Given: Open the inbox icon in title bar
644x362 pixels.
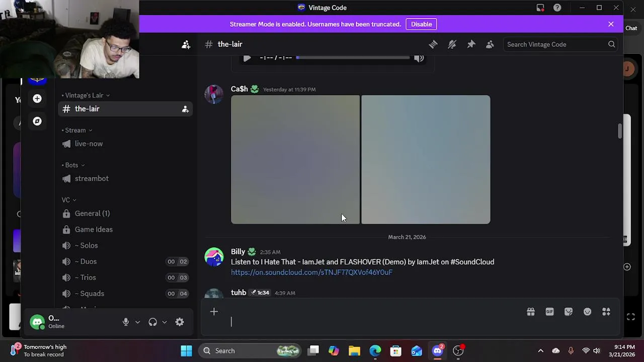Looking at the screenshot, I should [540, 8].
